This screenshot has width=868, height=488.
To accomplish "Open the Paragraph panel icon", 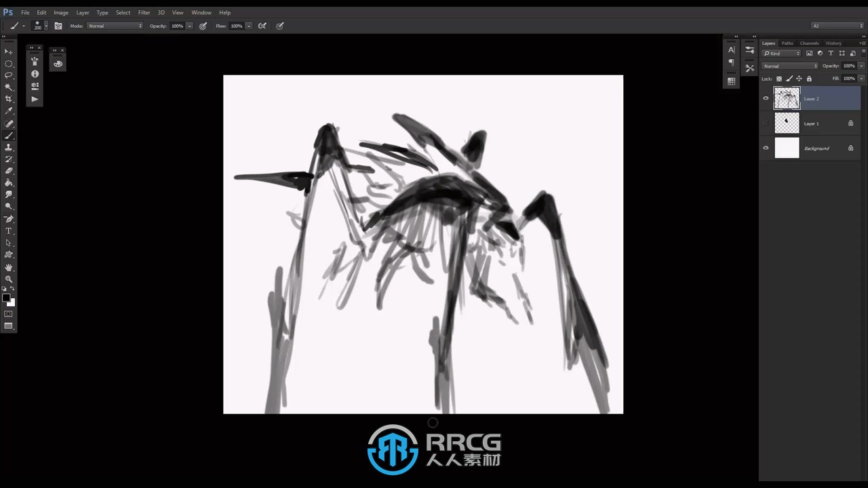I will [731, 62].
